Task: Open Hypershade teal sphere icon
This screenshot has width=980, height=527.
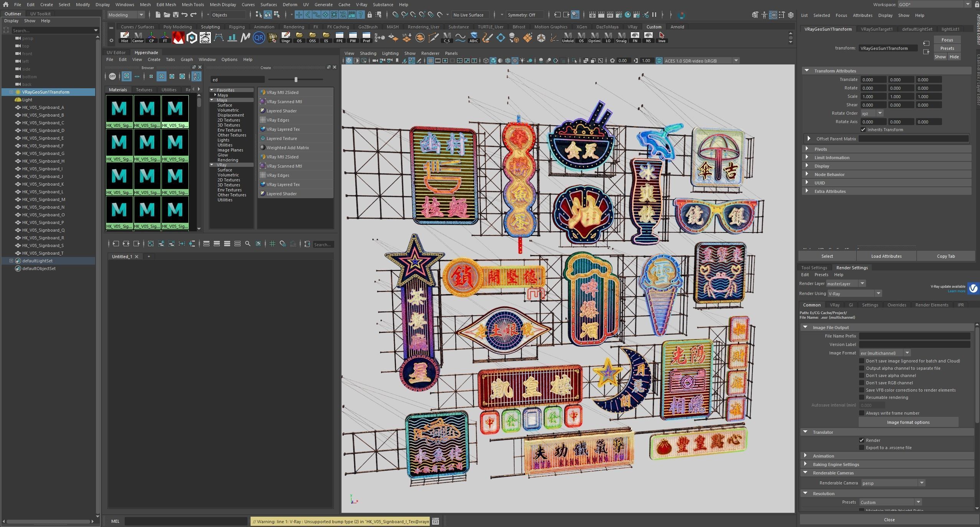Action: click(x=628, y=15)
